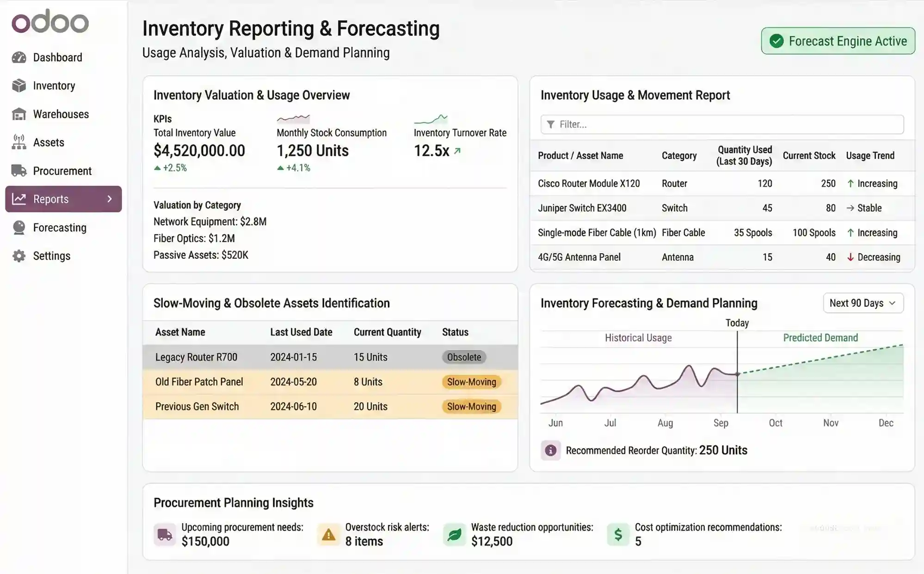Viewport: 924px width, 574px height.
Task: Click the Assets antenna icon
Action: [18, 142]
